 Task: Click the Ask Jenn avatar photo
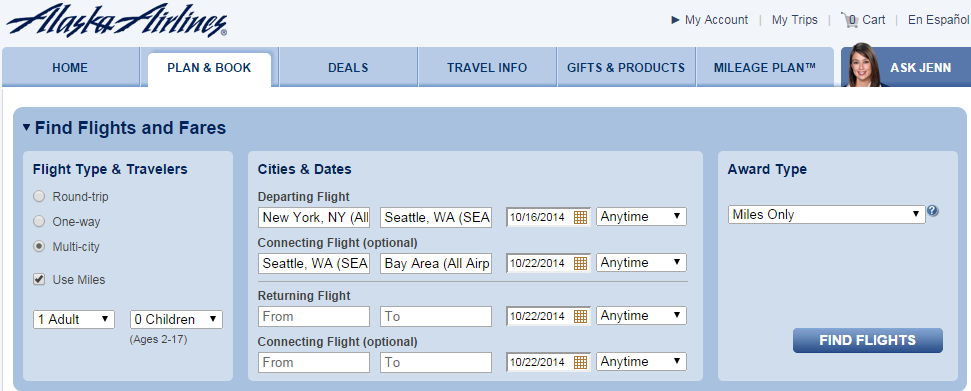click(x=865, y=65)
